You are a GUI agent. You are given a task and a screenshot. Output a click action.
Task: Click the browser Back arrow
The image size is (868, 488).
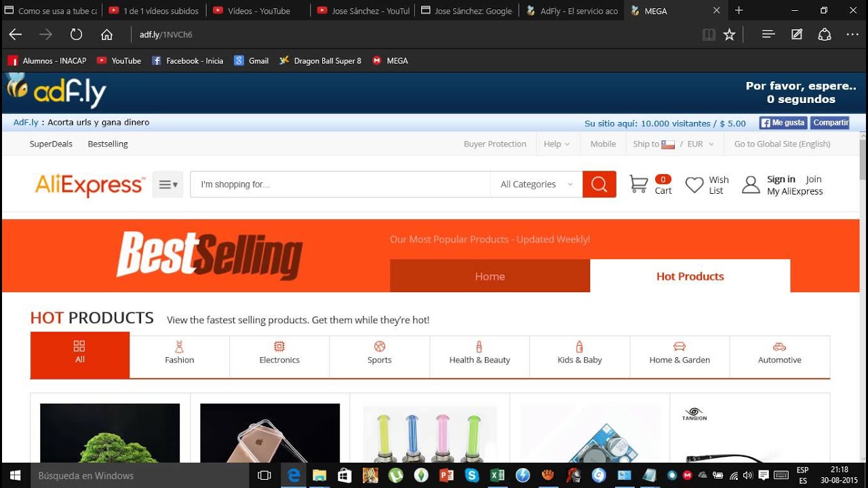[x=16, y=35]
